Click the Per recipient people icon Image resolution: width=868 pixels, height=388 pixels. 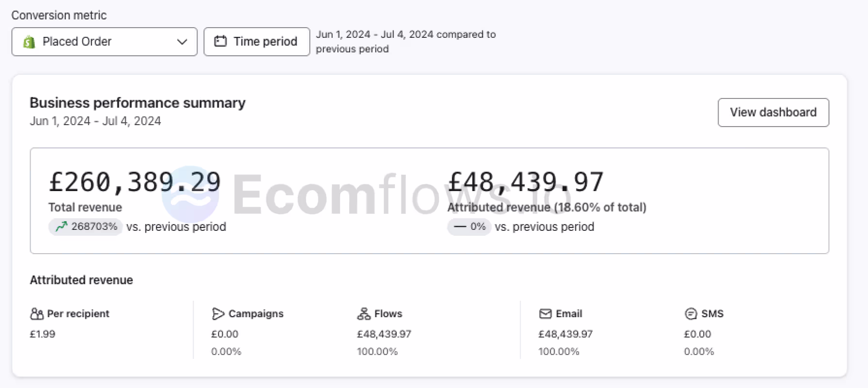[37, 314]
